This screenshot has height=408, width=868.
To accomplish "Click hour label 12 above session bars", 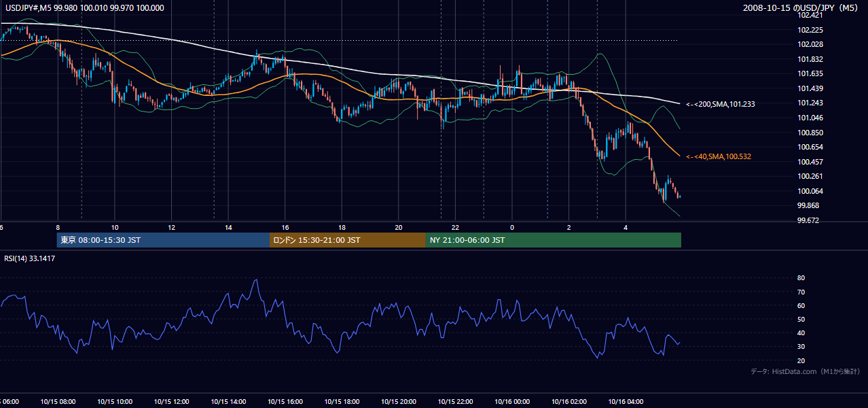I will pyautogui.click(x=172, y=227).
